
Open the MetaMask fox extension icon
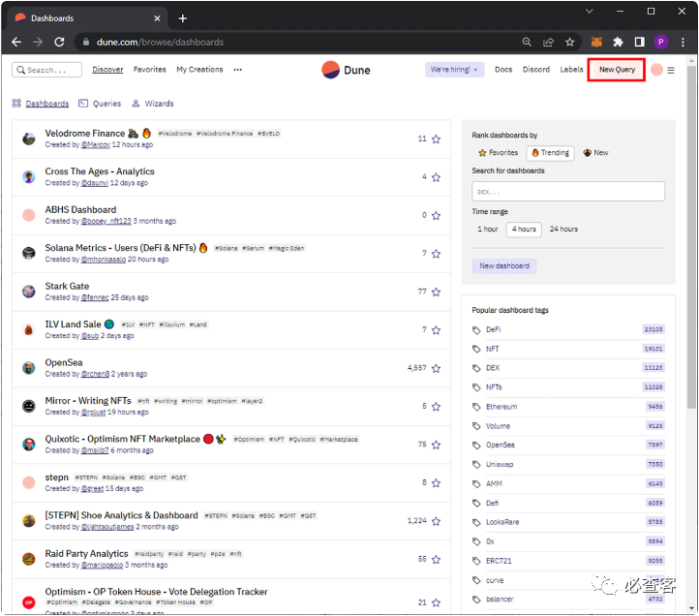[596, 42]
